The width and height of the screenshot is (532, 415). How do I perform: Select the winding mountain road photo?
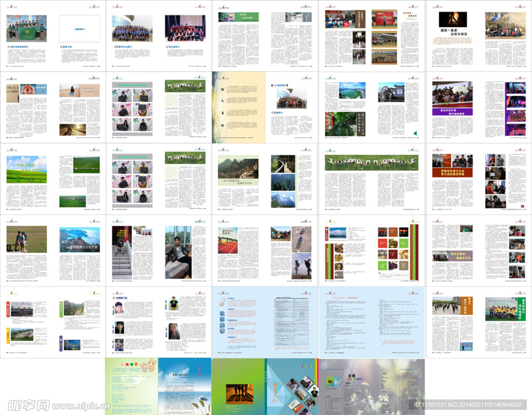coord(238,168)
